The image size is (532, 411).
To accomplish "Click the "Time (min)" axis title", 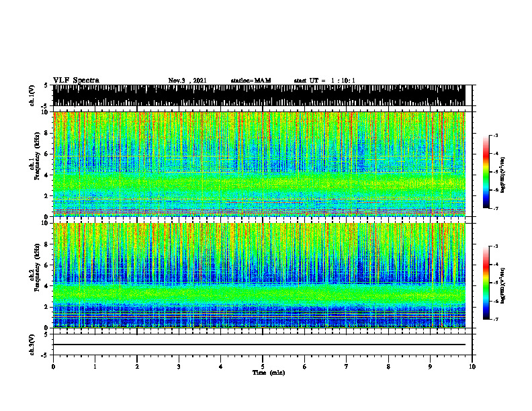I will pos(269,373).
